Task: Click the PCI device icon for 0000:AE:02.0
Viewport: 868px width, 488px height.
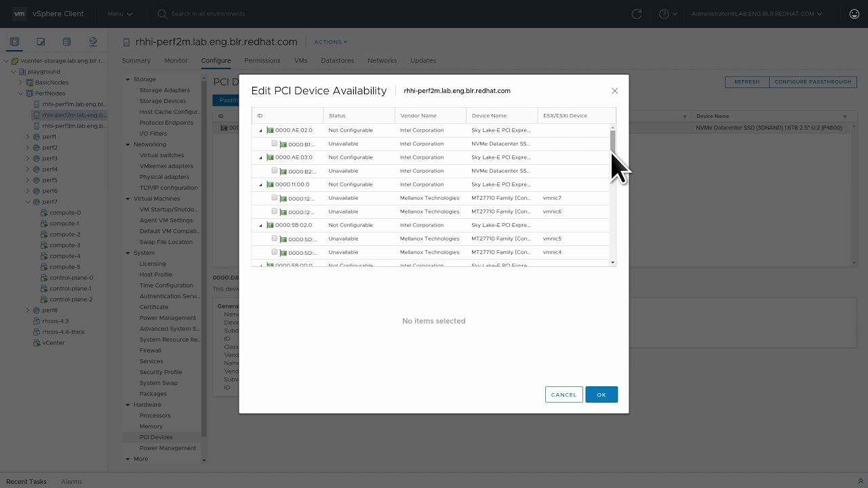Action: coord(270,130)
